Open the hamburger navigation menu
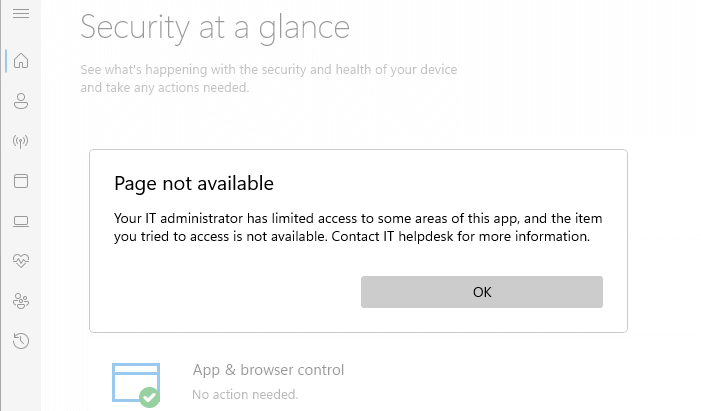701x411 pixels. click(x=20, y=12)
